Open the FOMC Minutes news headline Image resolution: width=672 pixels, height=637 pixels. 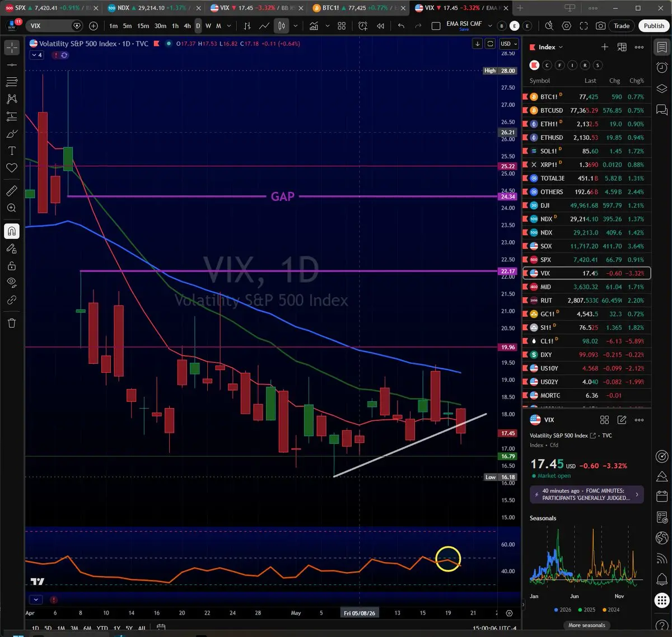pos(587,494)
